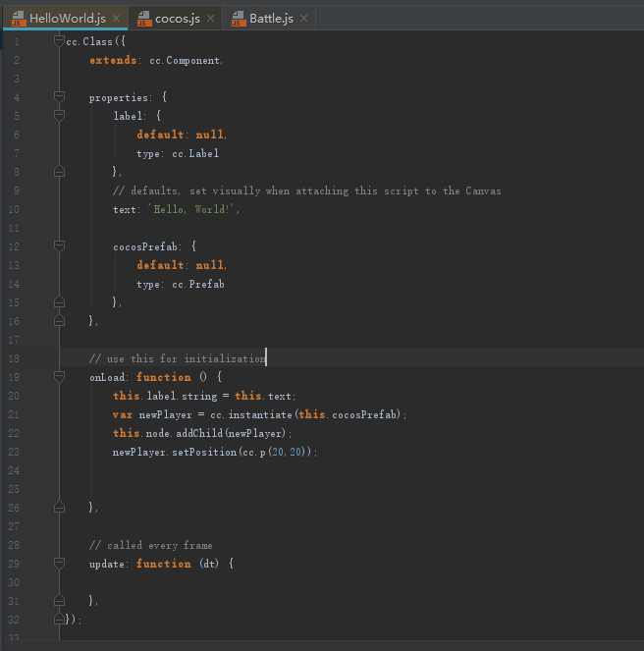Click the HelloWorld.js tab's JS file icon
644x651 pixels.
(17, 19)
